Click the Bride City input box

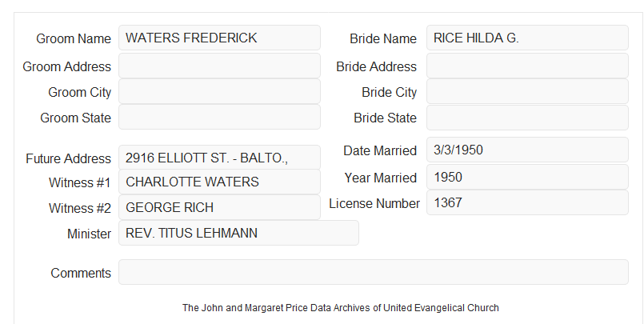point(527,91)
